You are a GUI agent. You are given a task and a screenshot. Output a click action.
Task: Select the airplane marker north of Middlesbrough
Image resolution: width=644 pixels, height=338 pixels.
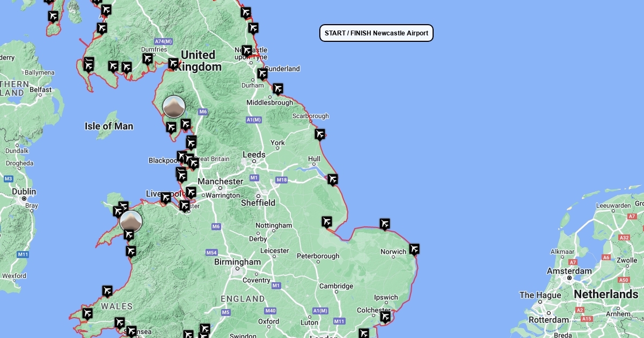point(277,89)
